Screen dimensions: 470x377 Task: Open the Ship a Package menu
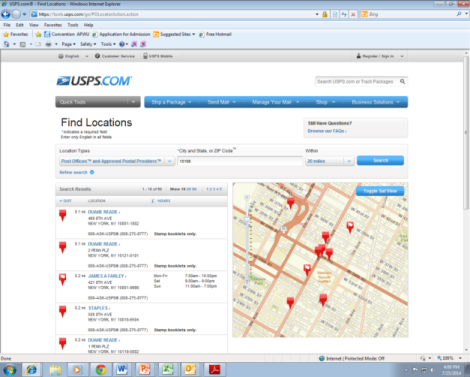point(171,102)
